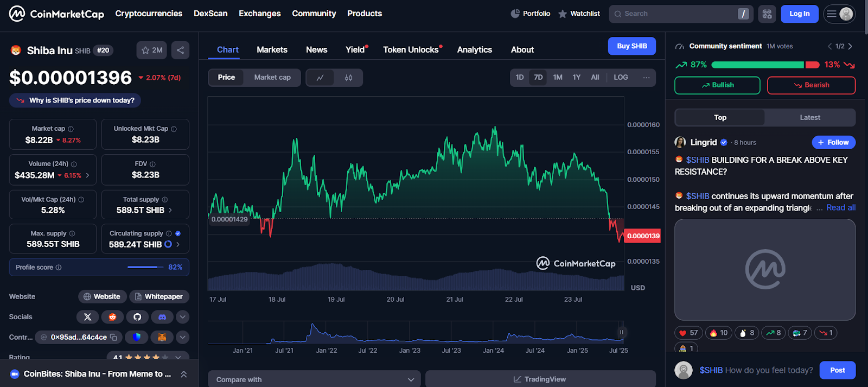Screen dimensions: 868x387
Task: Open Volume (24h) info icon
Action: [x=74, y=164]
